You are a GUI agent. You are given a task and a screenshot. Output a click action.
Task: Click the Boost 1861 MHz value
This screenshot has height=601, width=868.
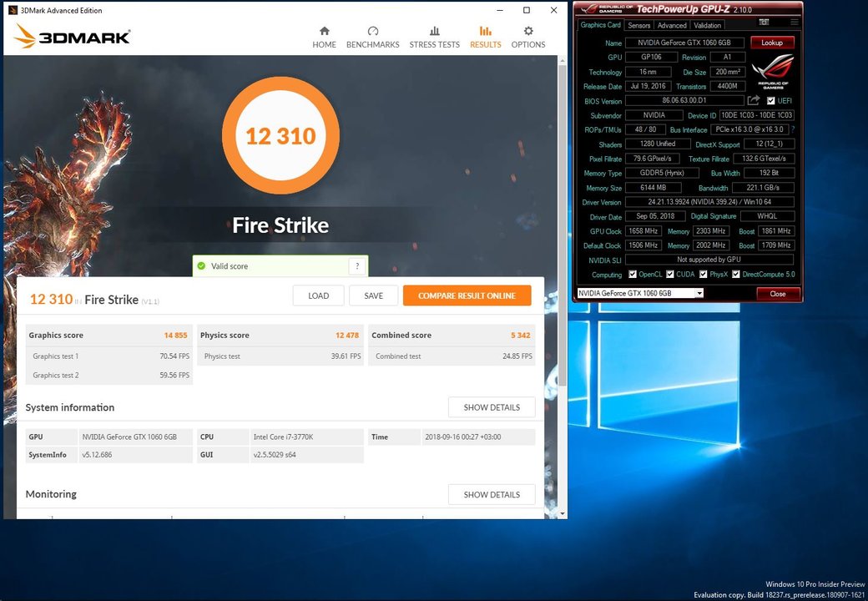pos(776,230)
